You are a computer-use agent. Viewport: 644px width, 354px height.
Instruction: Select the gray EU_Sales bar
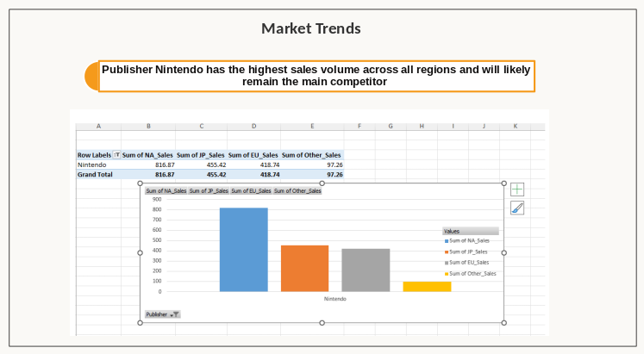tap(366, 270)
